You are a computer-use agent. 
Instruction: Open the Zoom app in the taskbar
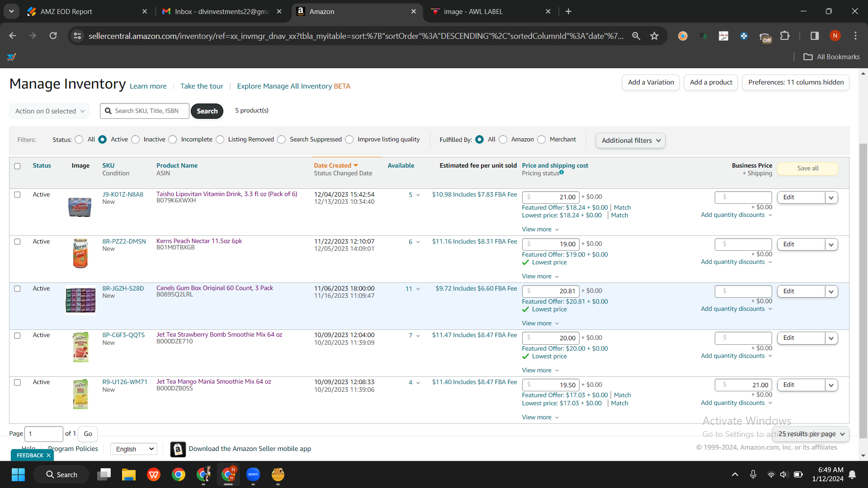[253, 474]
